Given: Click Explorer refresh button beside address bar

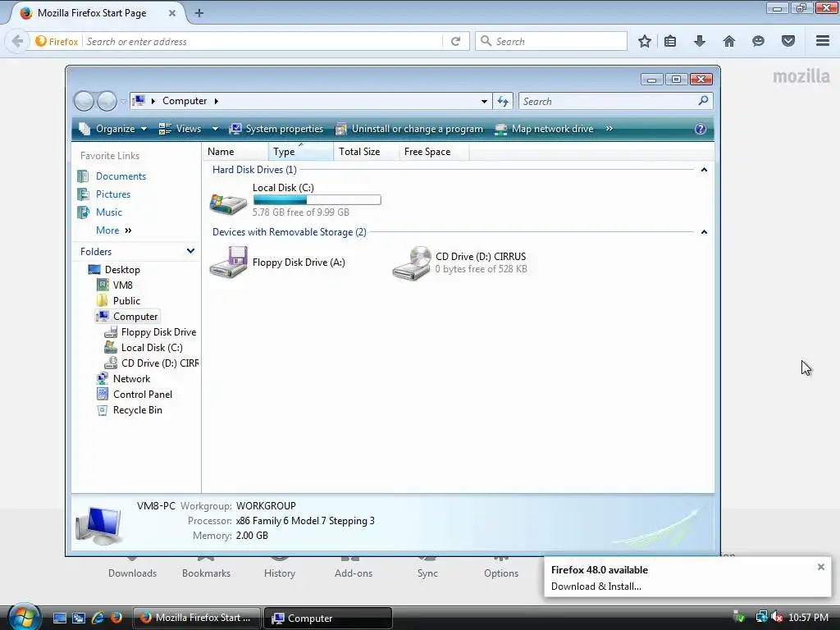Looking at the screenshot, I should pos(503,101).
